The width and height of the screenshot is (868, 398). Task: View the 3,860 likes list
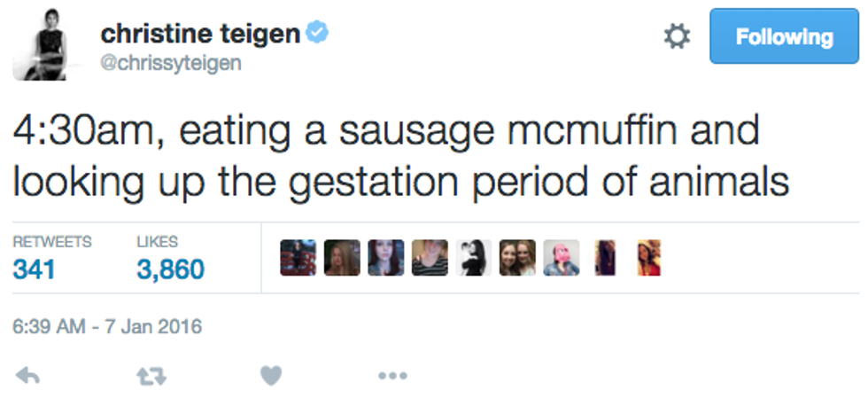pyautogui.click(x=170, y=269)
